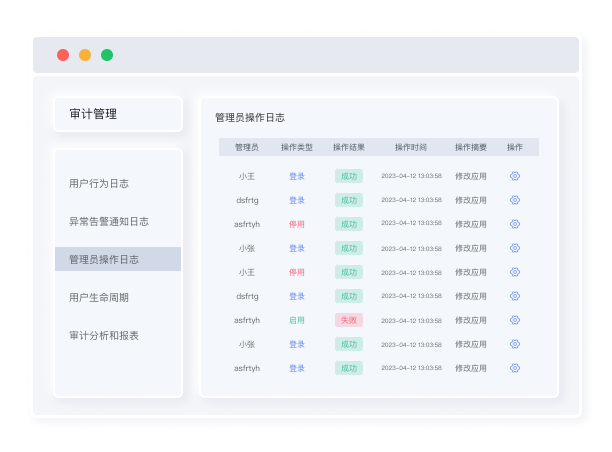Click the timestamp in 小王 停用 row

(411, 272)
